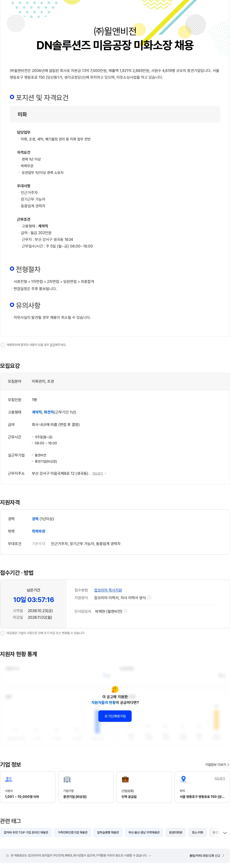The image size is (230, 868).
Task: Expand the copyright notice chevron
Action: 150,855
